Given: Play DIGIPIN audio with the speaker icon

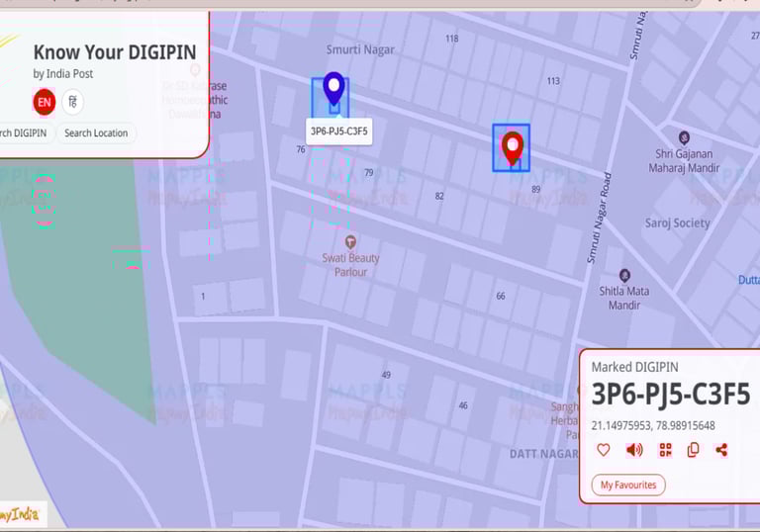Looking at the screenshot, I should tap(634, 450).
